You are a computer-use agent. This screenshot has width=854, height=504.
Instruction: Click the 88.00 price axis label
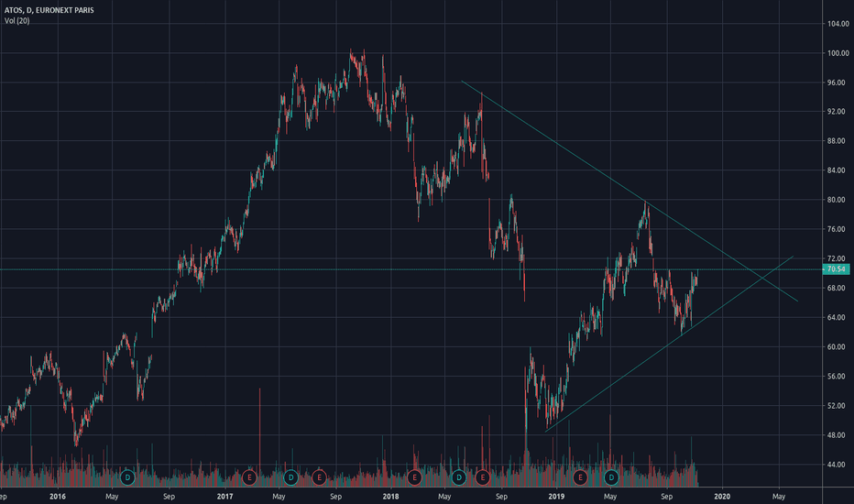coord(838,141)
